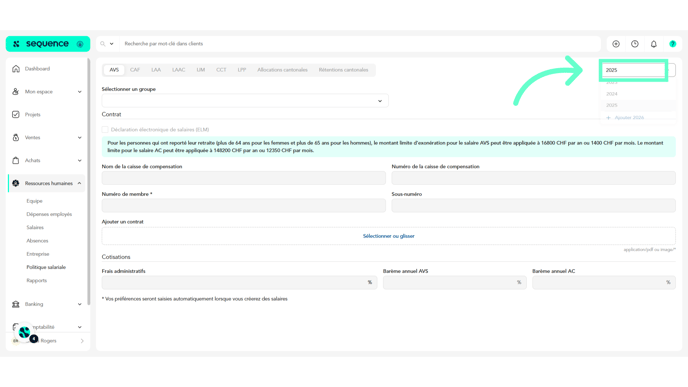This screenshot has height=387, width=688.
Task: Open the user profile arrow at sidebar bottom
Action: [x=82, y=341]
